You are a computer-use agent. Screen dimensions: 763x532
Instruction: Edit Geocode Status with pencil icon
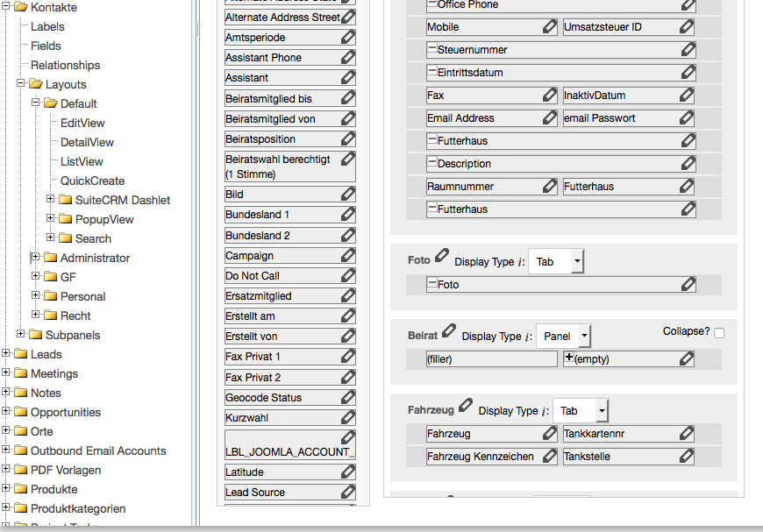[x=348, y=397]
